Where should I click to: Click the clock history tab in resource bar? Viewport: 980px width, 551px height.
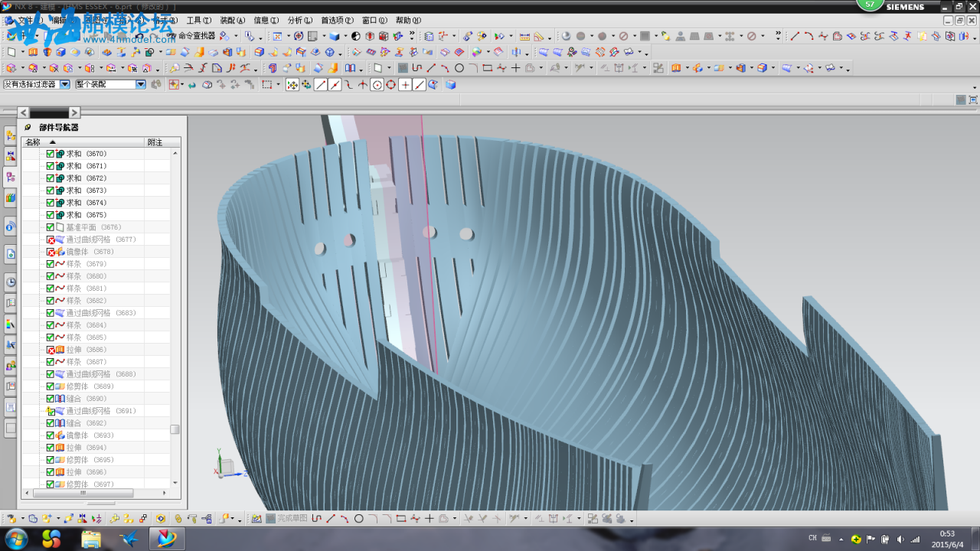tap(11, 282)
